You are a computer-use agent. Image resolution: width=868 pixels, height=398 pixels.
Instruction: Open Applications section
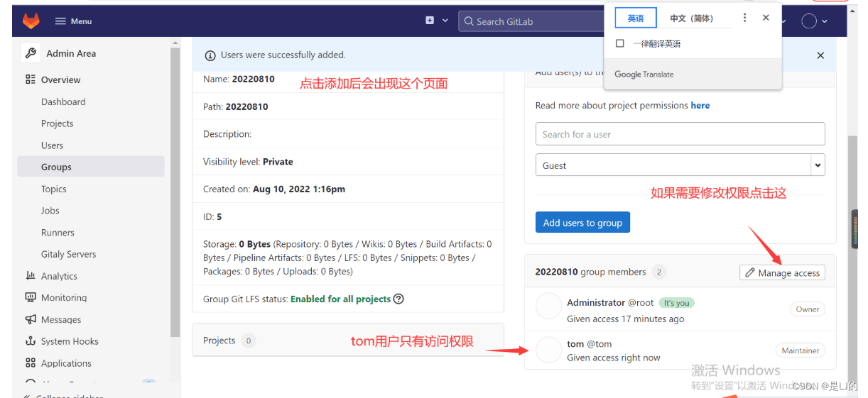(x=66, y=363)
